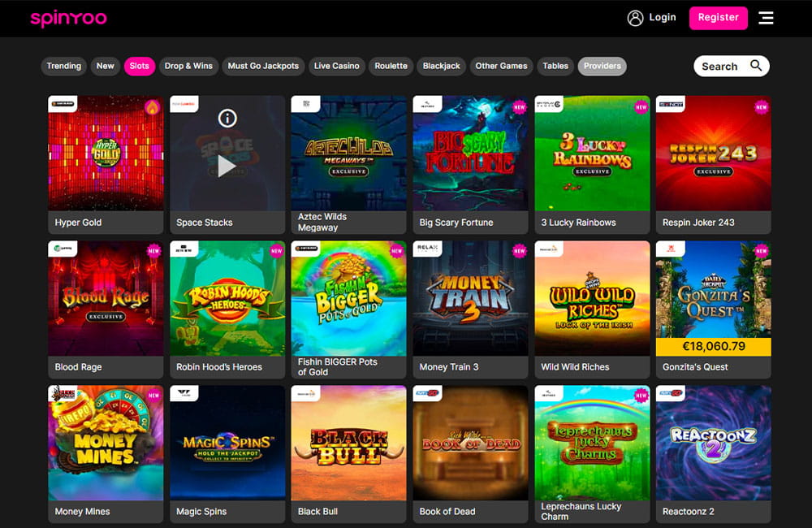Open Robin Hood's Heroes thumbnail
The width and height of the screenshot is (812, 528).
point(227,298)
